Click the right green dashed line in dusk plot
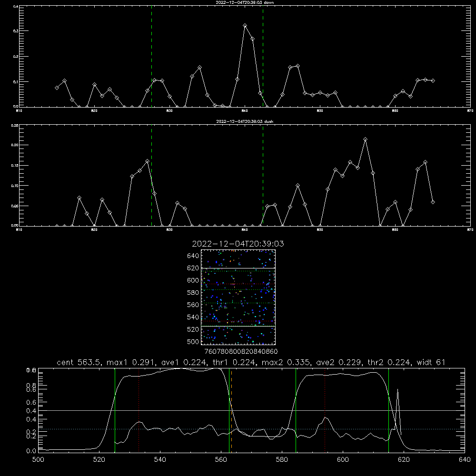 coord(263,175)
